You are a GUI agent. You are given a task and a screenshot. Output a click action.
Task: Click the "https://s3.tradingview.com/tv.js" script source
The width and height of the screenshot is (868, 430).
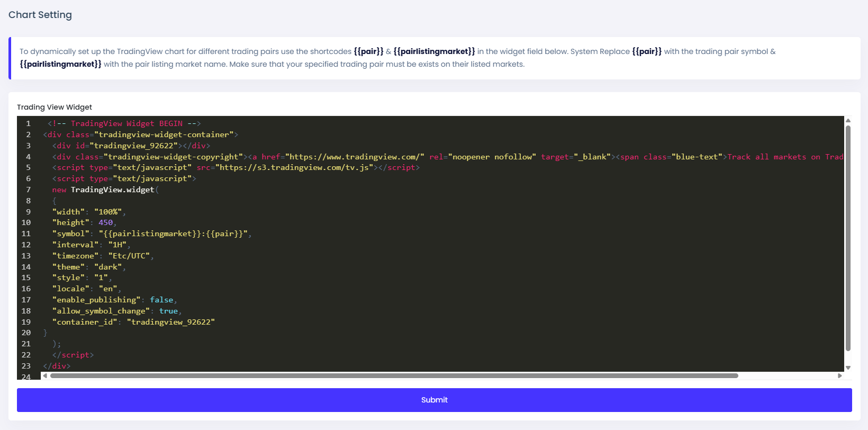[x=296, y=167]
